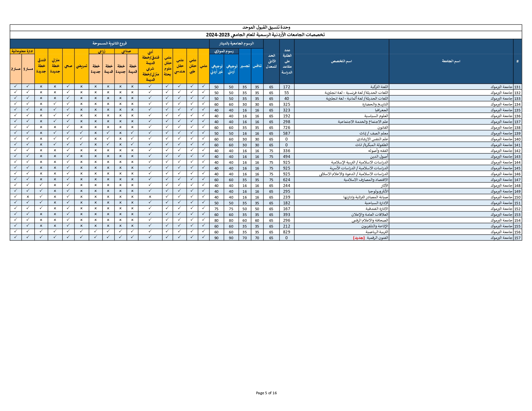The width and height of the screenshot is (532, 411).
Task: Select the 'تجسير' fee column header
Action: 245,66
